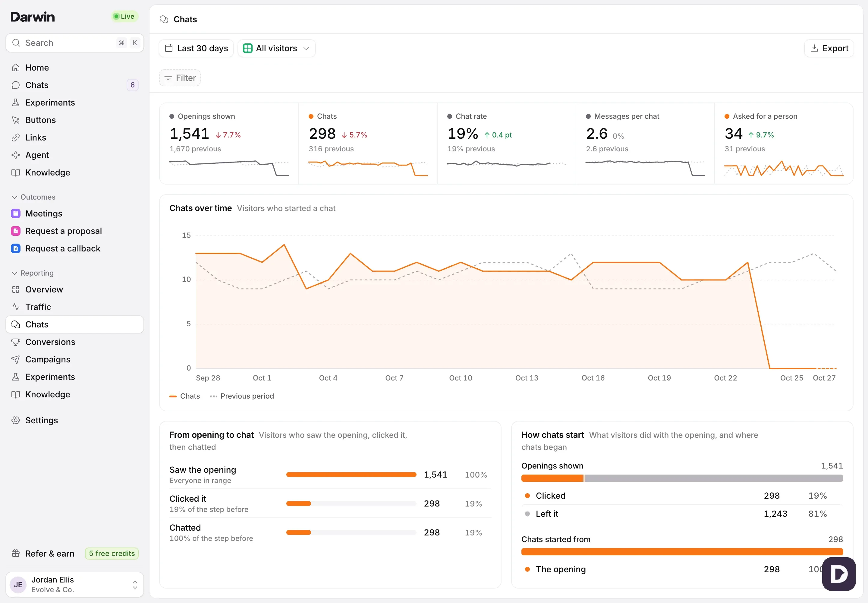Screen dimensions: 868x603
Task: Click the Chats started from bar
Action: 682,552
